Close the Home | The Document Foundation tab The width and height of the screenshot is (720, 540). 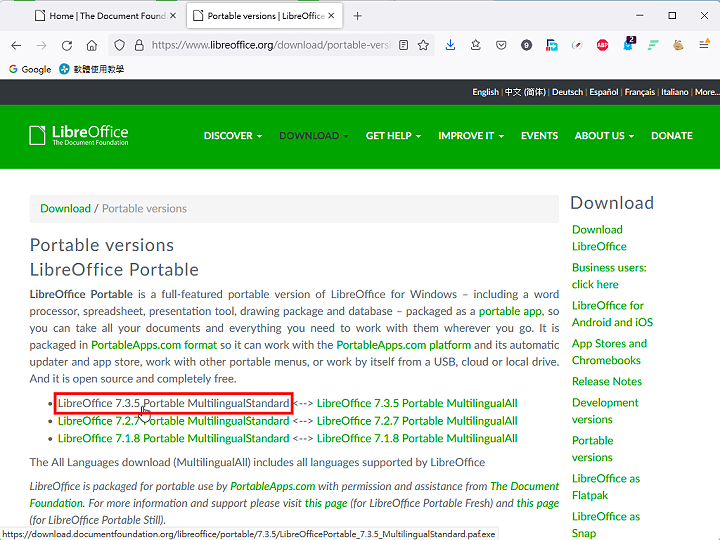click(173, 16)
